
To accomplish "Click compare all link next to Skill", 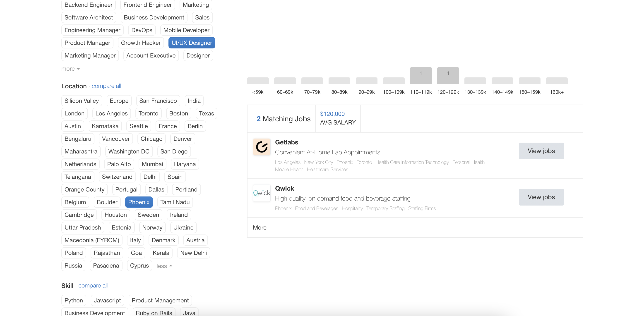I will (93, 285).
